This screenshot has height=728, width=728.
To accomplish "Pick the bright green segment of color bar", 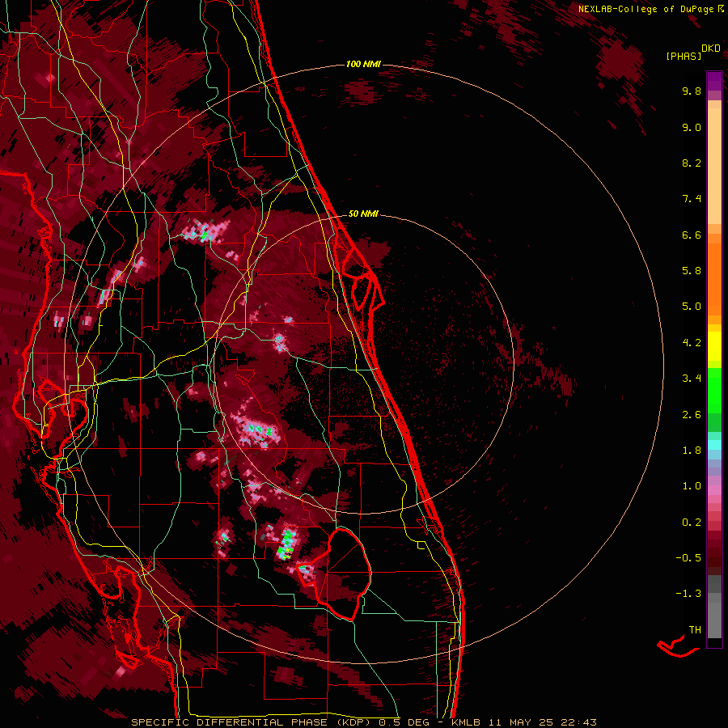I will 714,391.
